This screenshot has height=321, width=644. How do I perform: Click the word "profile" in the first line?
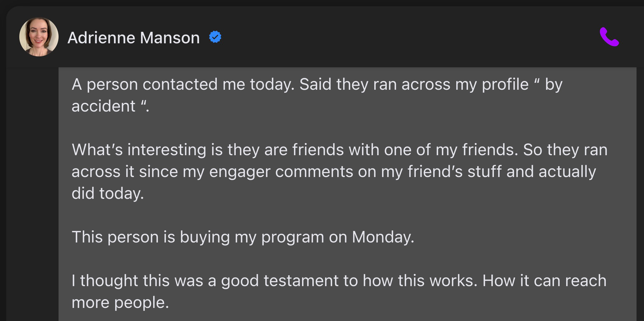(x=505, y=84)
